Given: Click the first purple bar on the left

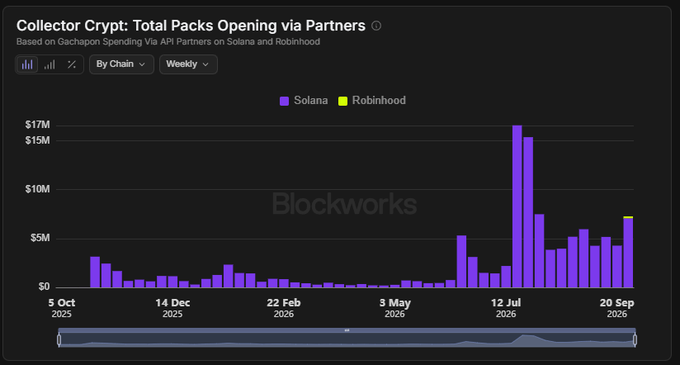Looking at the screenshot, I should click(95, 272).
